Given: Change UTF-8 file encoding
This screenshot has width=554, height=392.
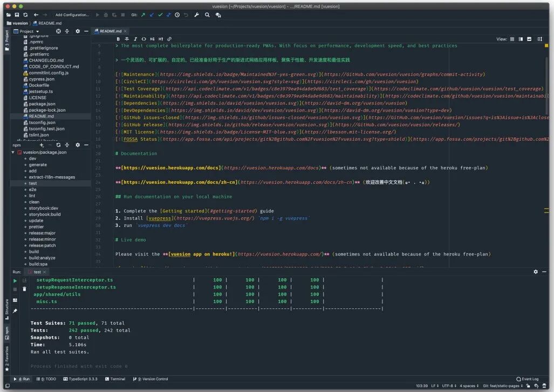Looking at the screenshot, I should [449, 386].
